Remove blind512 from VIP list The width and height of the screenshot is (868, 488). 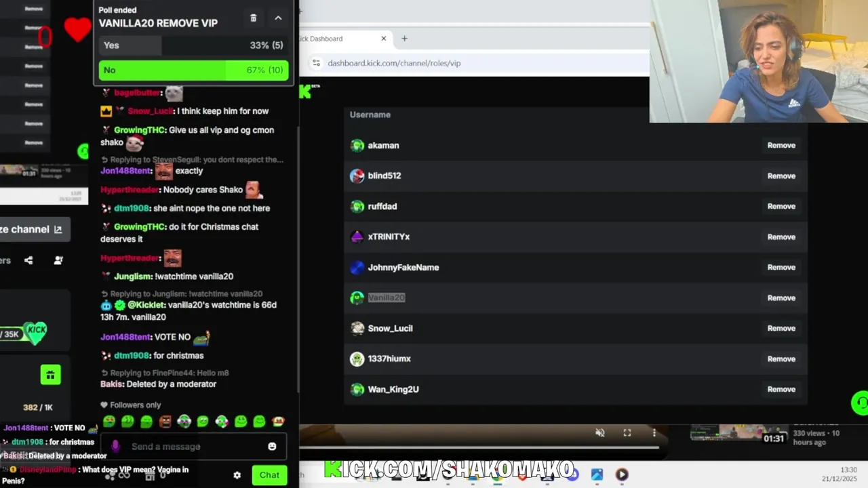[x=781, y=176]
